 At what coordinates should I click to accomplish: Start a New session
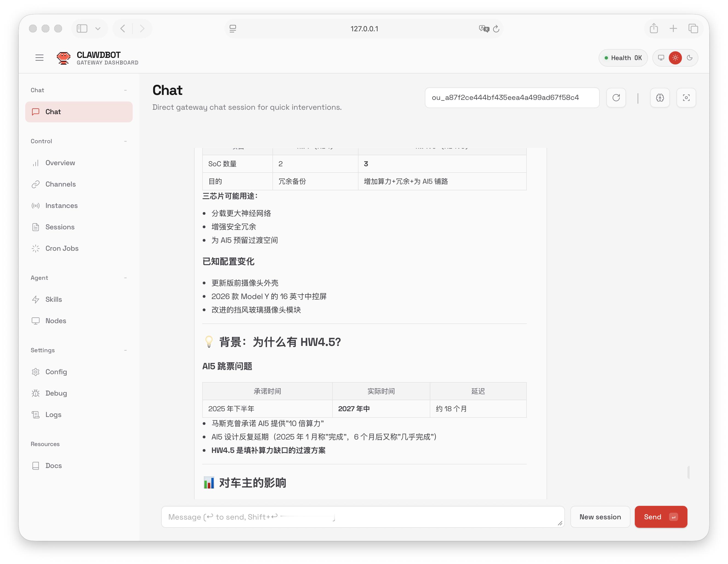[x=600, y=517]
